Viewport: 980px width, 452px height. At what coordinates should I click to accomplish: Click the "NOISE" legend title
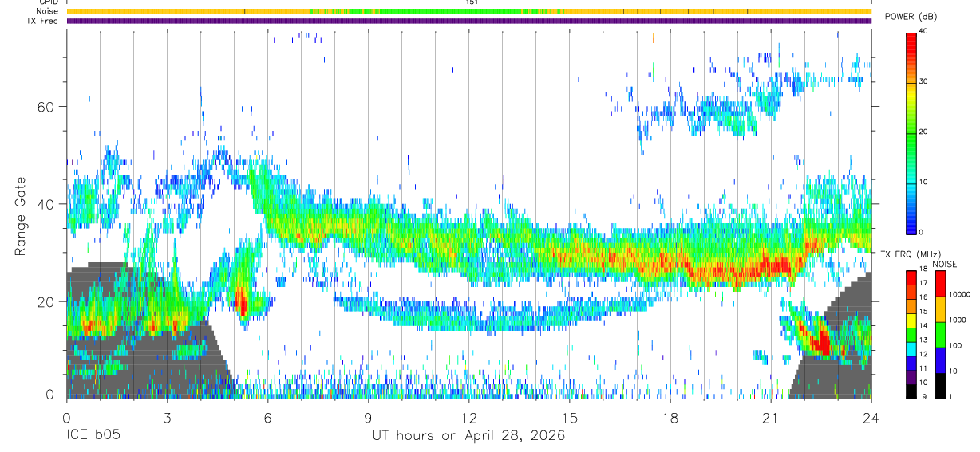point(946,264)
